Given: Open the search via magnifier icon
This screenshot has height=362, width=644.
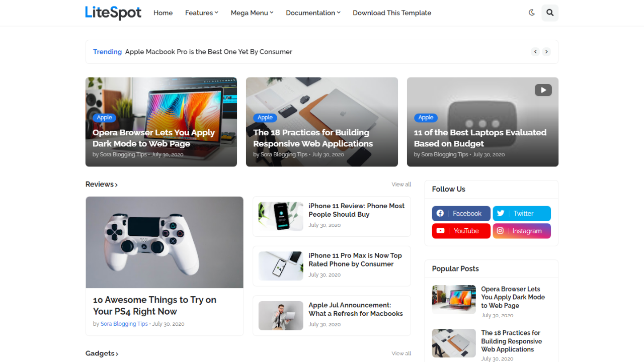Looking at the screenshot, I should pos(550,13).
